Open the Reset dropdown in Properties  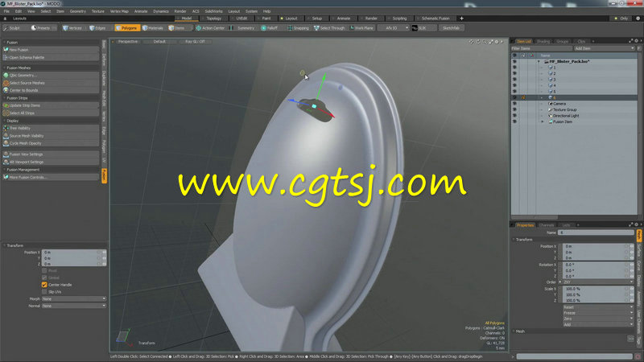tap(598, 307)
